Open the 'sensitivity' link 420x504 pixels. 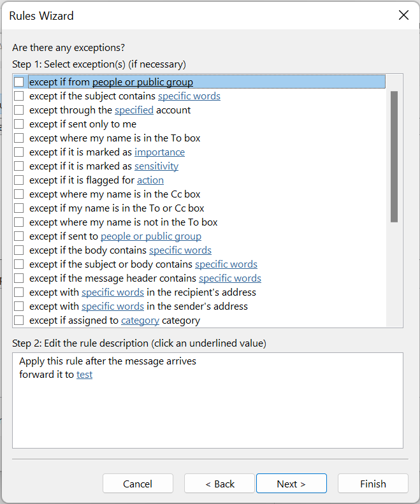(156, 166)
